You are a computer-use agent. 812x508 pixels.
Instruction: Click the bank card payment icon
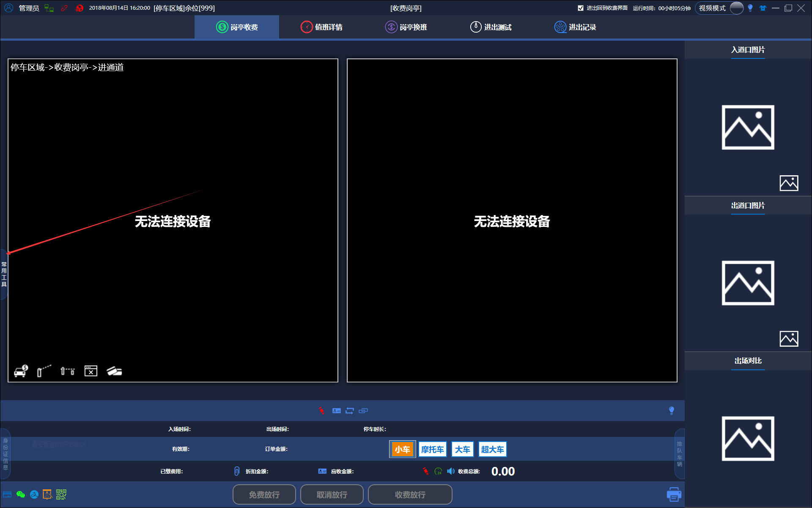(x=7, y=494)
